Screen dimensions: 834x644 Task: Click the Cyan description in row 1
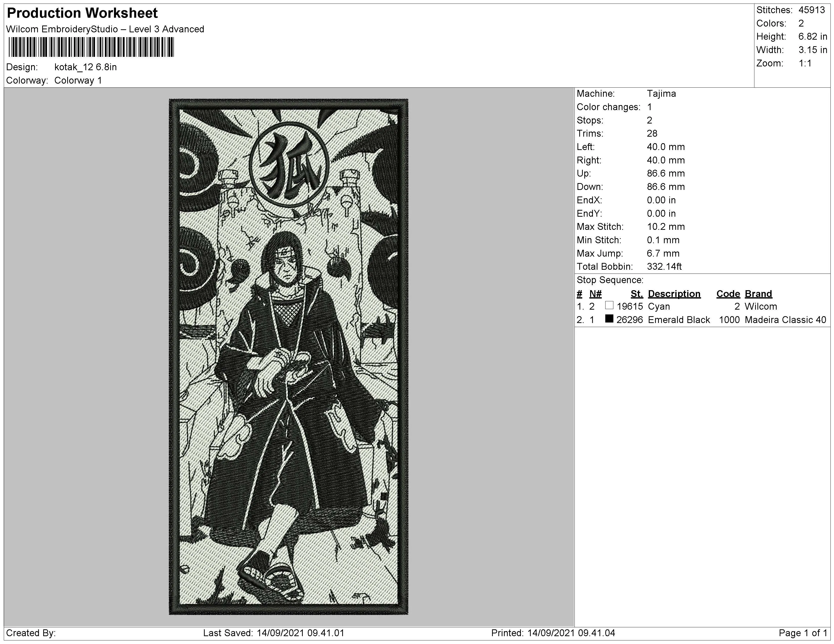[659, 307]
